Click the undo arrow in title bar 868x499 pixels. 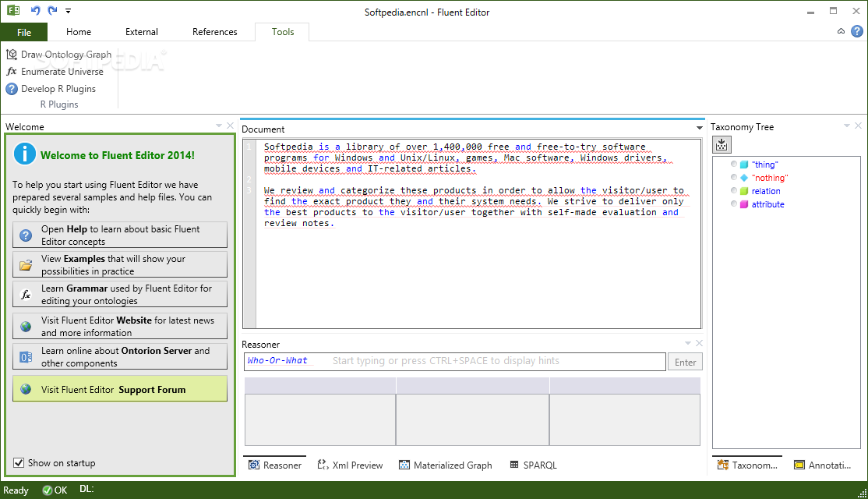click(35, 10)
